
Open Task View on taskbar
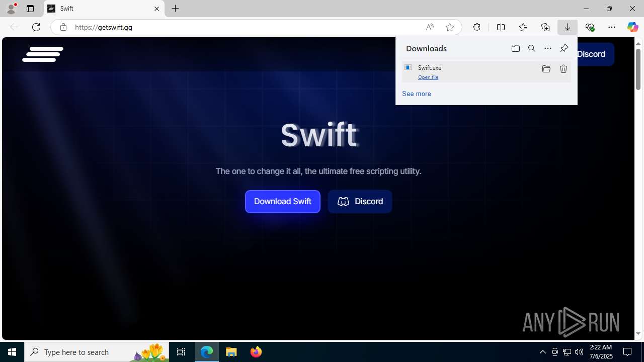[181, 352]
